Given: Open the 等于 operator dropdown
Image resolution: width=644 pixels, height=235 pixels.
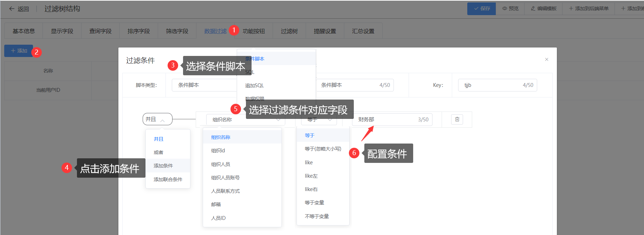Looking at the screenshot, I should [319, 120].
